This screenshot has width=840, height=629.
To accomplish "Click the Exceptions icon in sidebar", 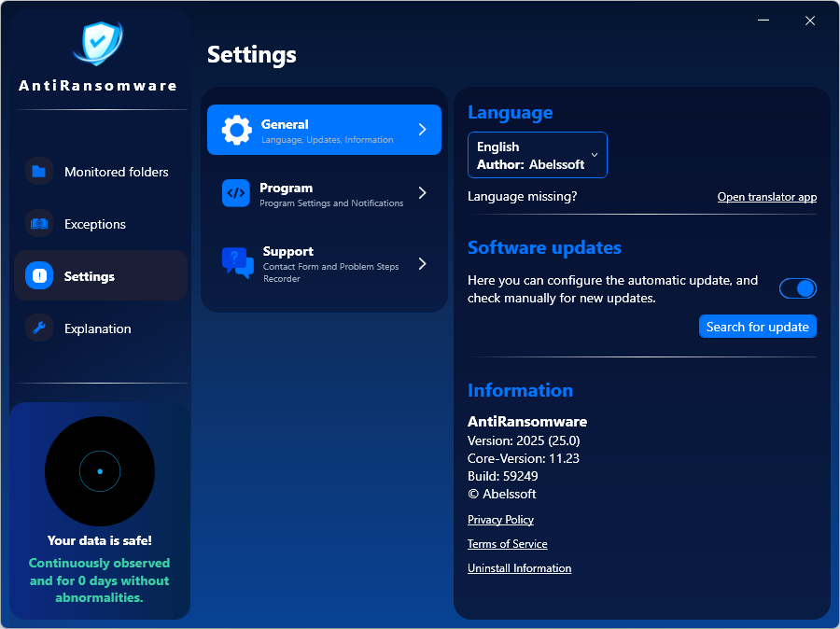I will coord(39,223).
